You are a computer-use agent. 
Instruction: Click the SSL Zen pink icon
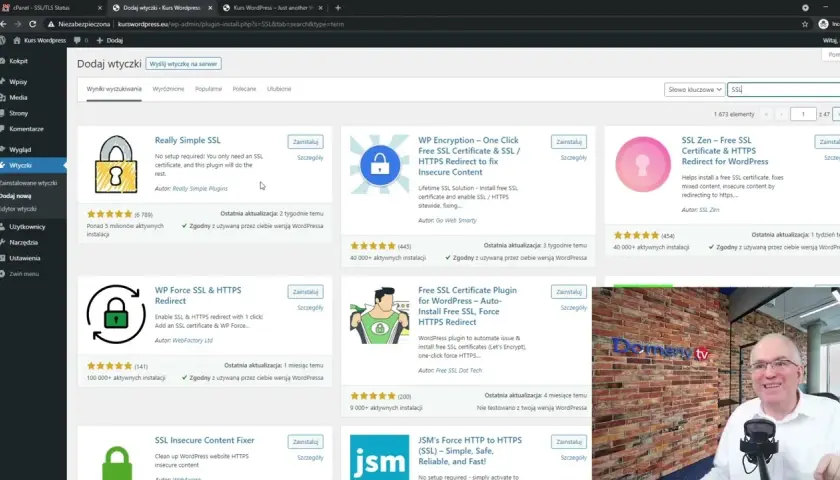pyautogui.click(x=643, y=164)
